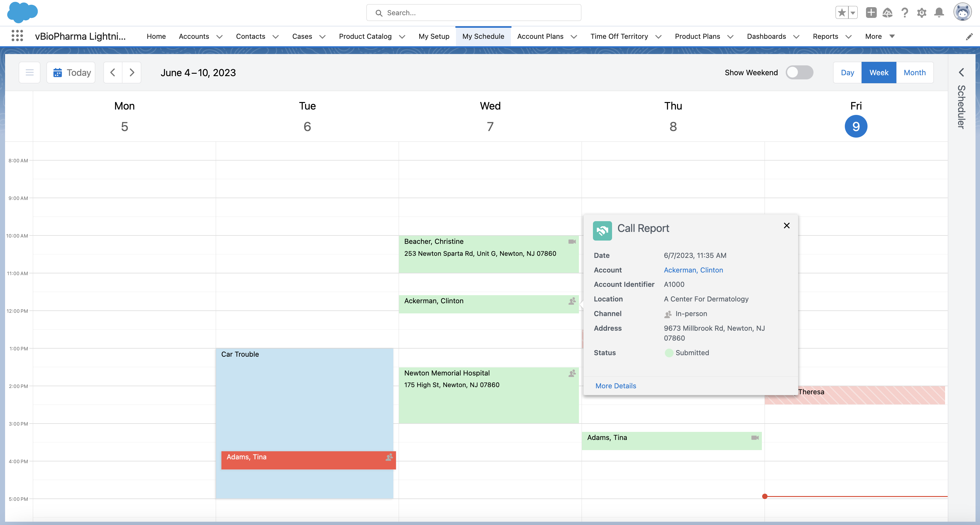Image resolution: width=980 pixels, height=525 pixels.
Task: Click the hamburger menu icon beside Today
Action: (29, 72)
